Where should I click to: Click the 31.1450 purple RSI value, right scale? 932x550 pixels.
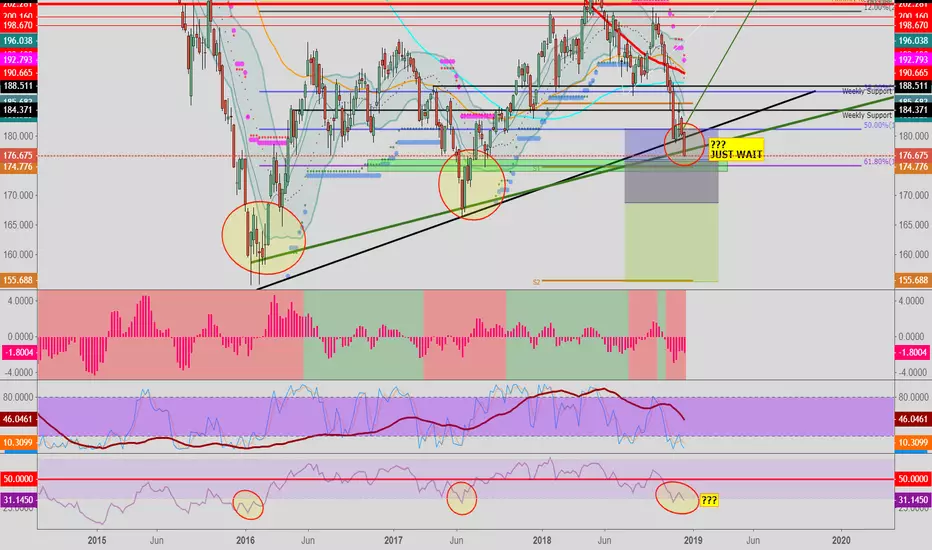[912, 501]
